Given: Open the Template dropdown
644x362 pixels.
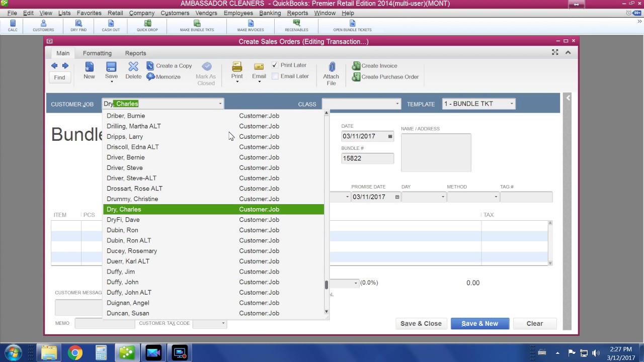Looking at the screenshot, I should click(512, 104).
